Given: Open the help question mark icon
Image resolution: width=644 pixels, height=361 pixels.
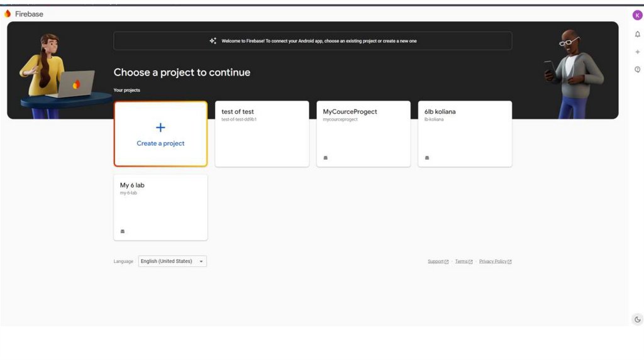Looking at the screenshot, I should pos(637,69).
